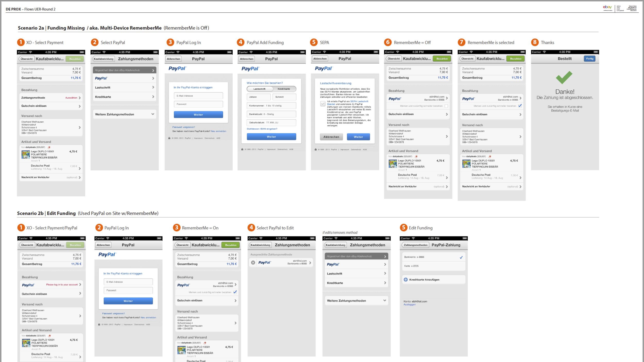Click the eBay logo in header
The image size is (644, 362).
tap(607, 7)
